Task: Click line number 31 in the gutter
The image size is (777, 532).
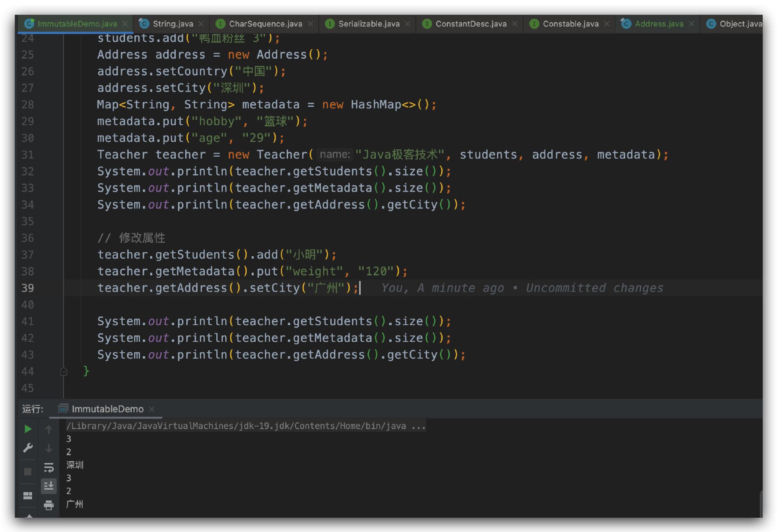Action: 28,155
